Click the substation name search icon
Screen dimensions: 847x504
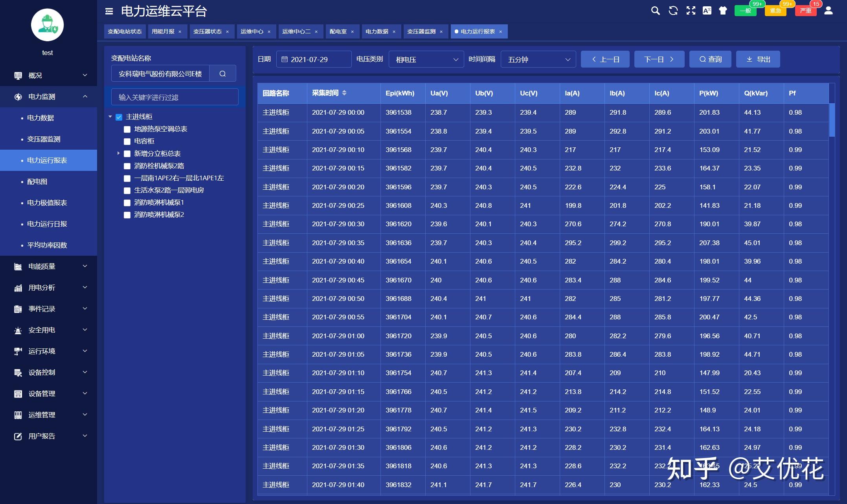point(222,73)
